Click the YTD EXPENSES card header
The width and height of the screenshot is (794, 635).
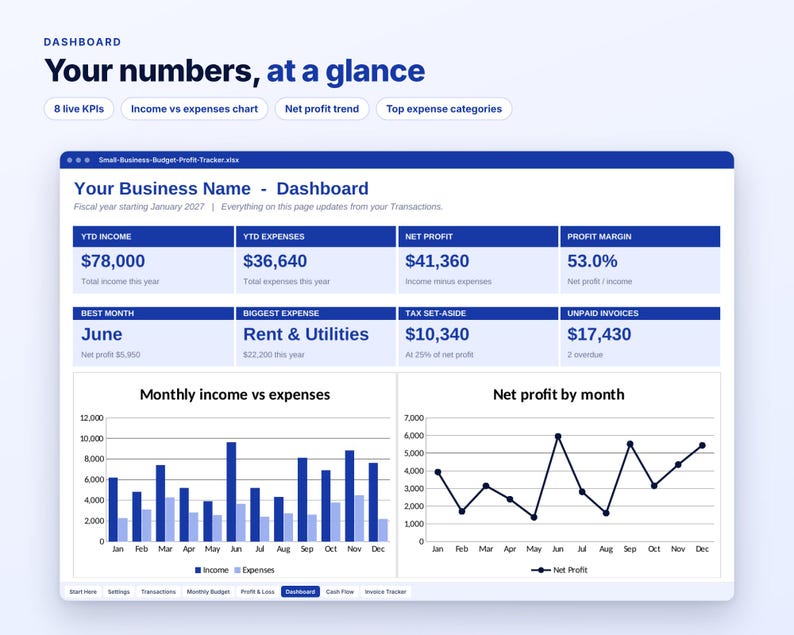316,236
